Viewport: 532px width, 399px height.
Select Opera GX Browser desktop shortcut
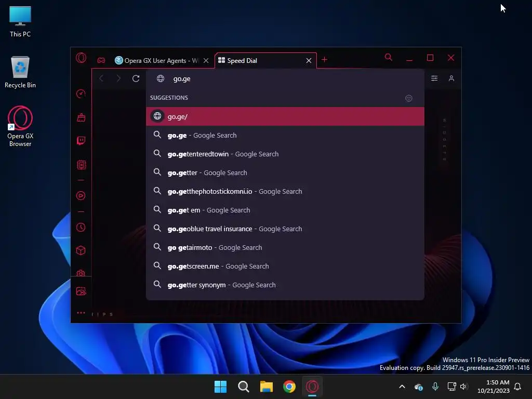tap(20, 126)
